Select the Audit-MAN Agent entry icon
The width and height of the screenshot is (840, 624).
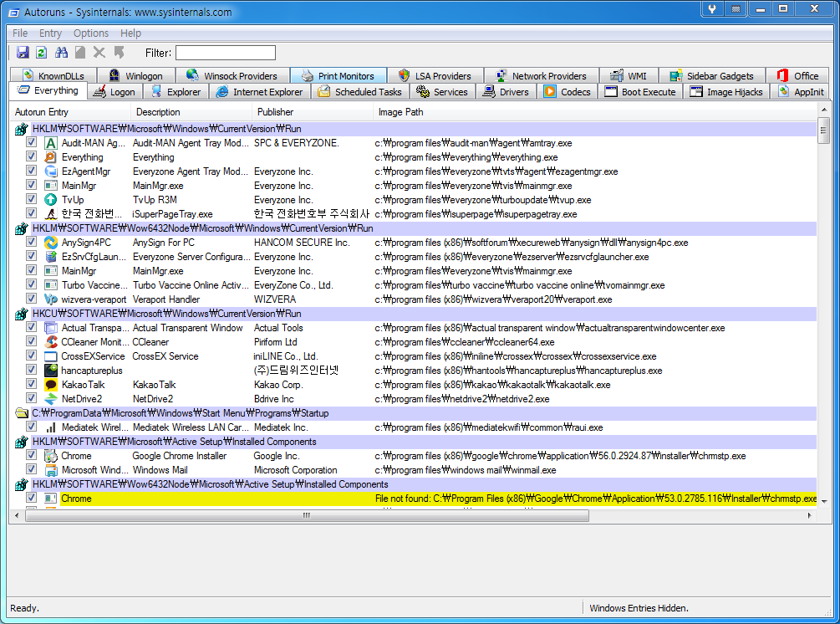coord(50,142)
